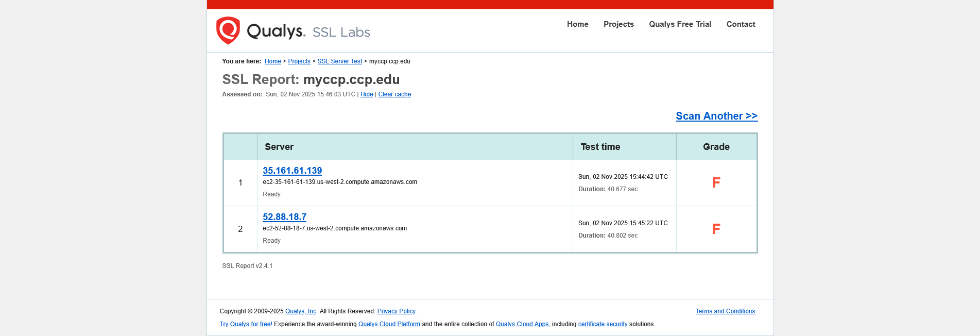Go to Qualys Free Trial page
Screen dimensions: 980x336
click(x=680, y=24)
